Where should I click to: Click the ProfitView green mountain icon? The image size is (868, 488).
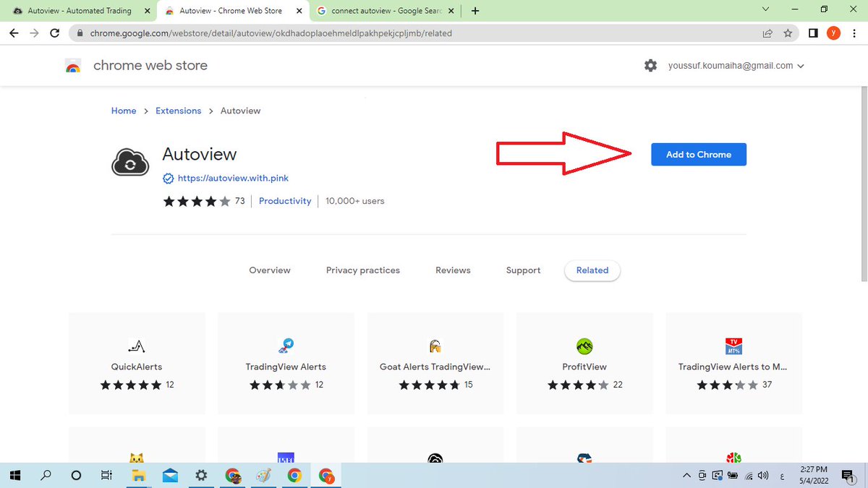pyautogui.click(x=584, y=346)
